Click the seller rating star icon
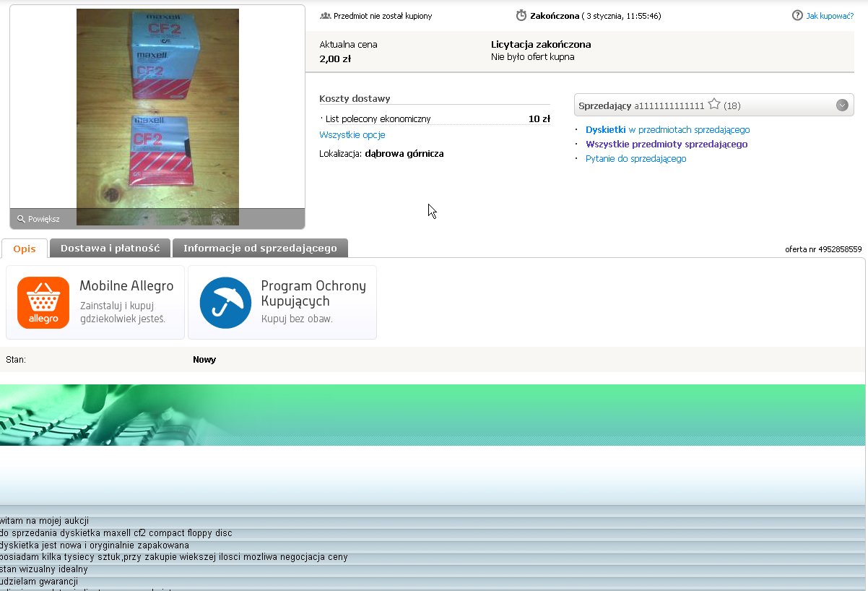The width and height of the screenshot is (868, 591). pos(714,105)
